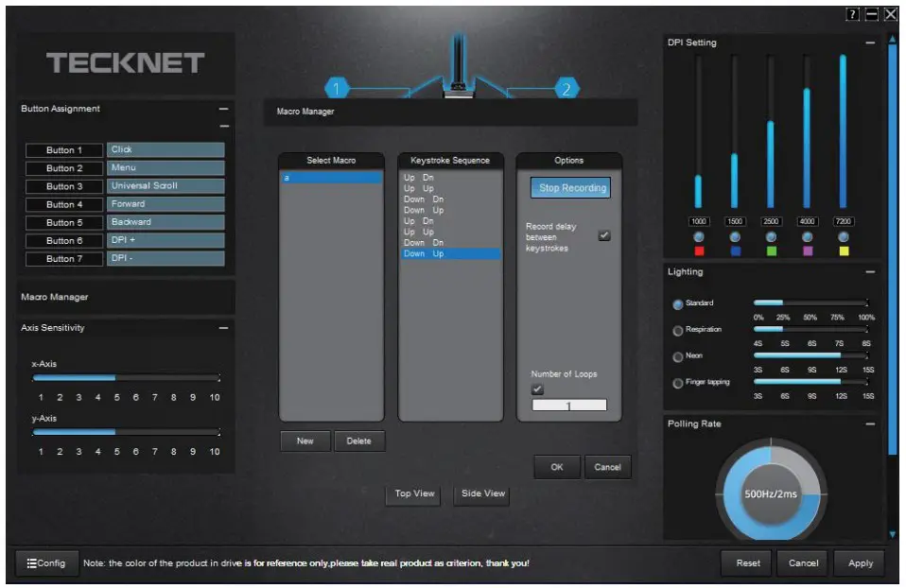
Task: Open the Macro Manager sidebar section
Action: 57,296
